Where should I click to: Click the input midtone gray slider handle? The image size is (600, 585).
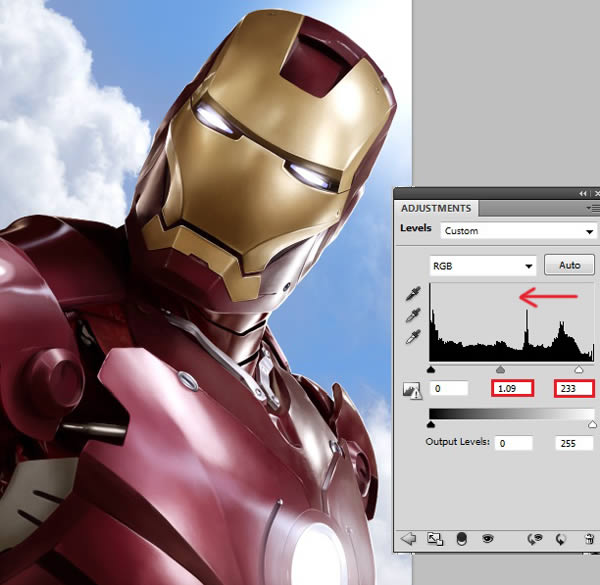coord(501,369)
